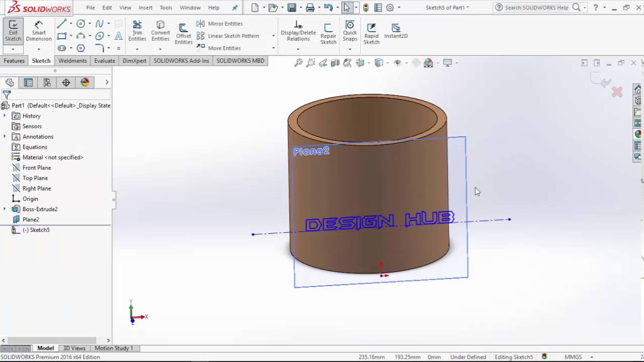Open the File menu
The width and height of the screenshot is (644, 362).
(91, 8)
